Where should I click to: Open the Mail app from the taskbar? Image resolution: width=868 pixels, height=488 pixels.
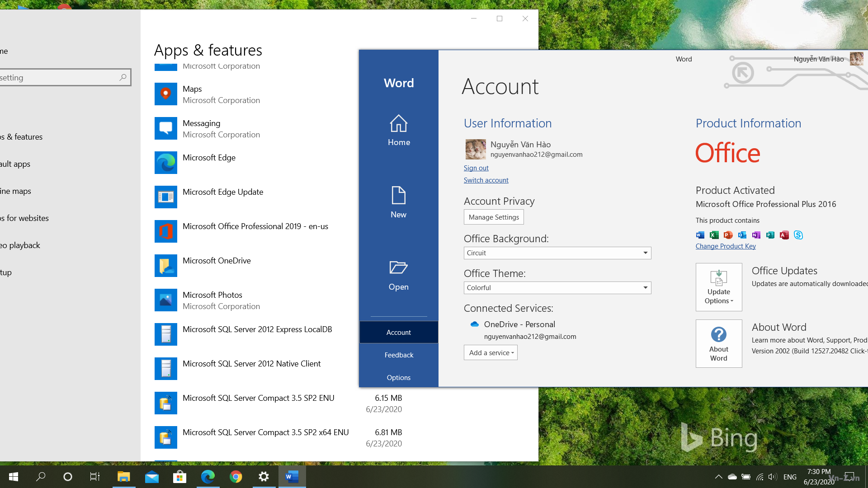coord(151,477)
